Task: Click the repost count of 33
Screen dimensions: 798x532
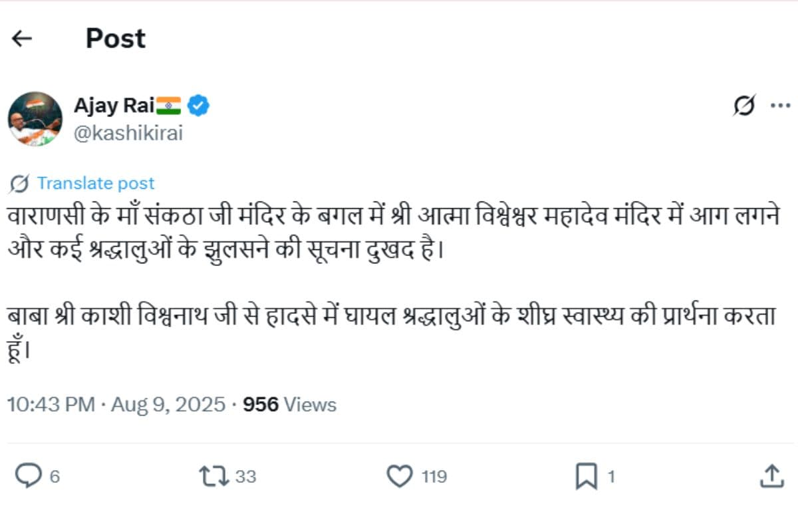Action: 245,477
